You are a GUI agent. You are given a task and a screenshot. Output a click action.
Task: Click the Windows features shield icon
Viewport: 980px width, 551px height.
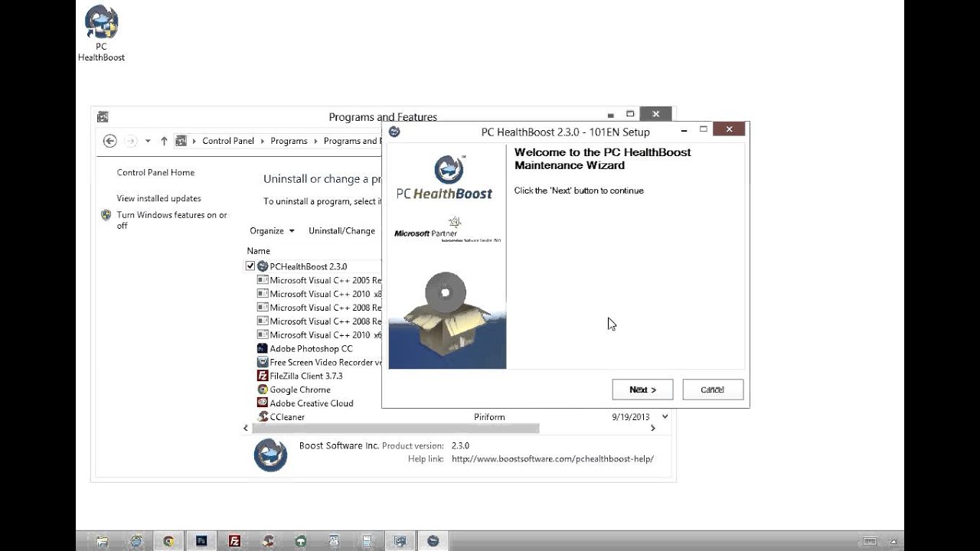(x=106, y=215)
